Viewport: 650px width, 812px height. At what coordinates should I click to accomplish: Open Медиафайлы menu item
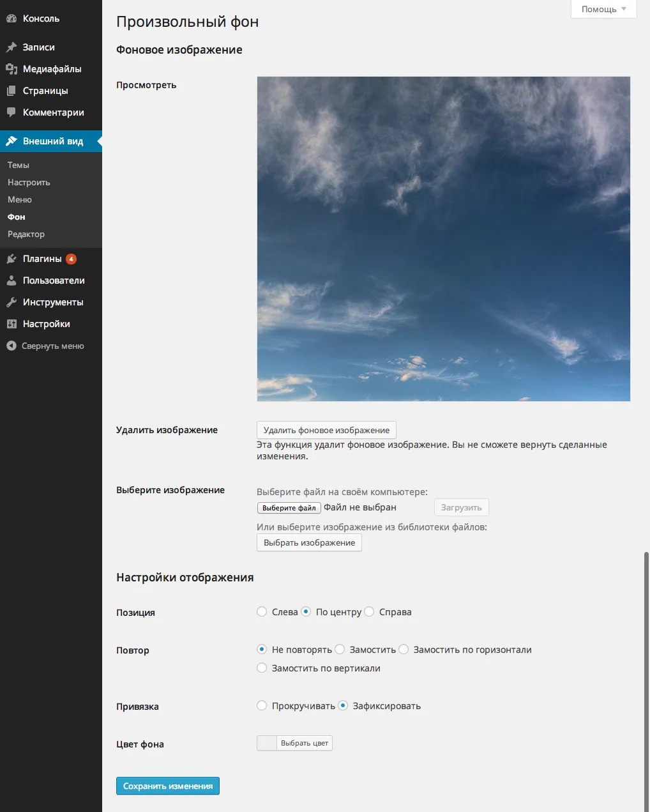[x=51, y=69]
